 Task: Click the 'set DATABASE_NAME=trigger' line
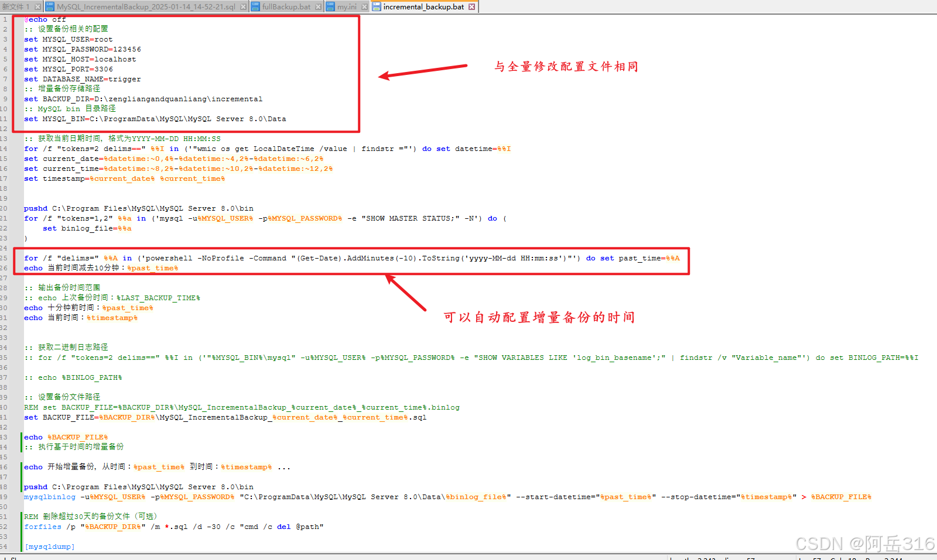pos(83,79)
